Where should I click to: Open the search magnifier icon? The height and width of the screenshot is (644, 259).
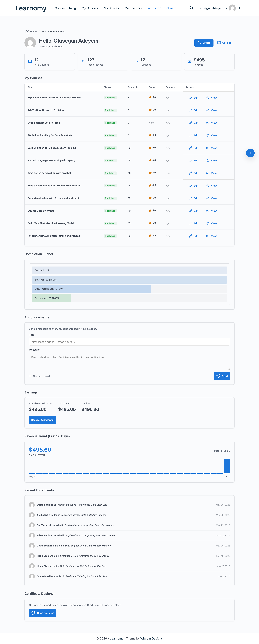[192, 8]
